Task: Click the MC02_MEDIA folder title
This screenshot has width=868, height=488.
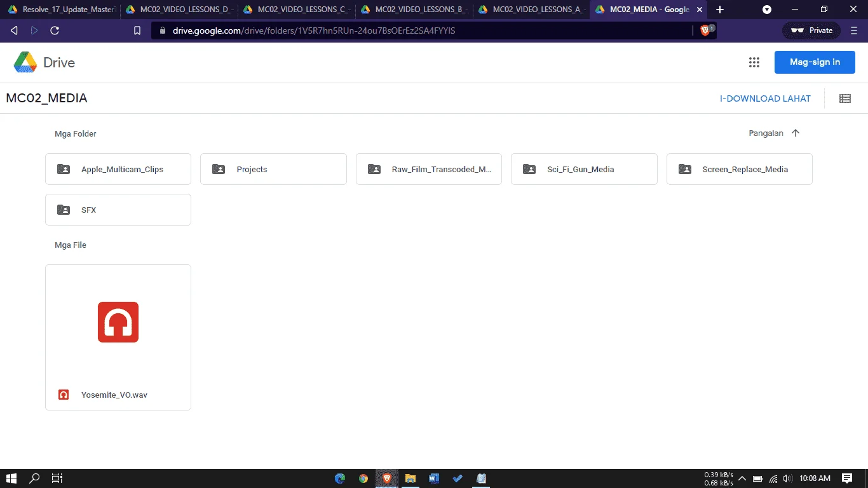Action: click(46, 98)
